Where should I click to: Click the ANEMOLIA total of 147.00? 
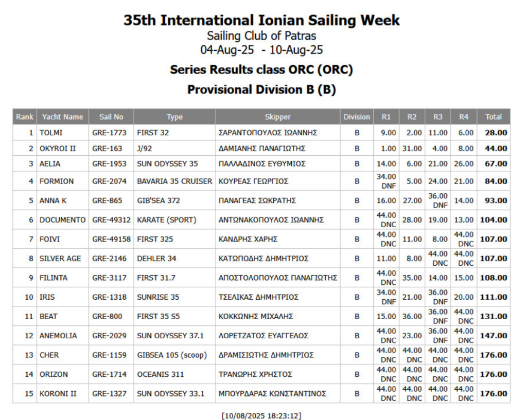[x=494, y=336]
